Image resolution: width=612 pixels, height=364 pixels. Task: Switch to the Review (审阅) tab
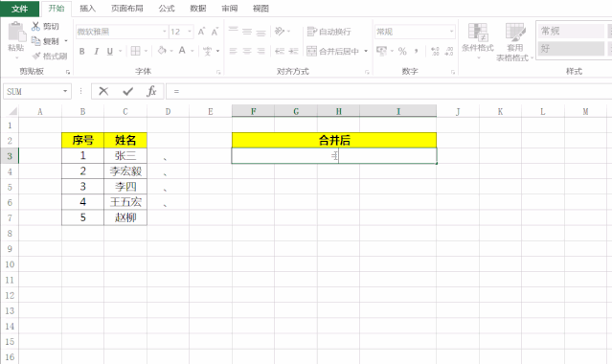(x=230, y=9)
